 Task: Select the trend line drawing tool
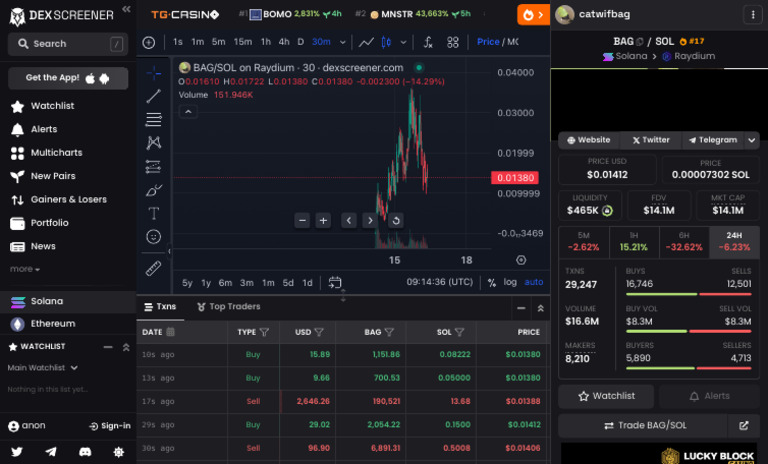pos(153,97)
